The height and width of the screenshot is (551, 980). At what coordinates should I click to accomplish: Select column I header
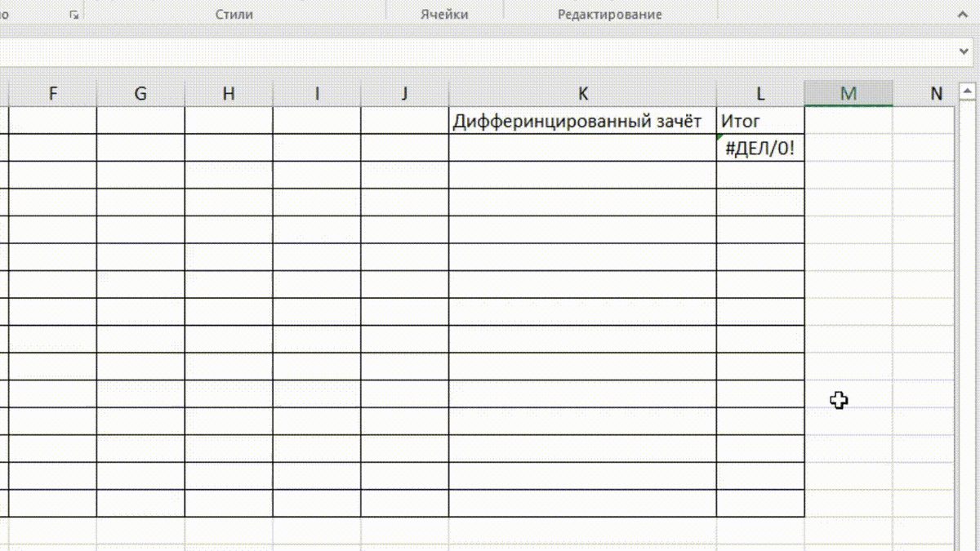pyautogui.click(x=317, y=94)
